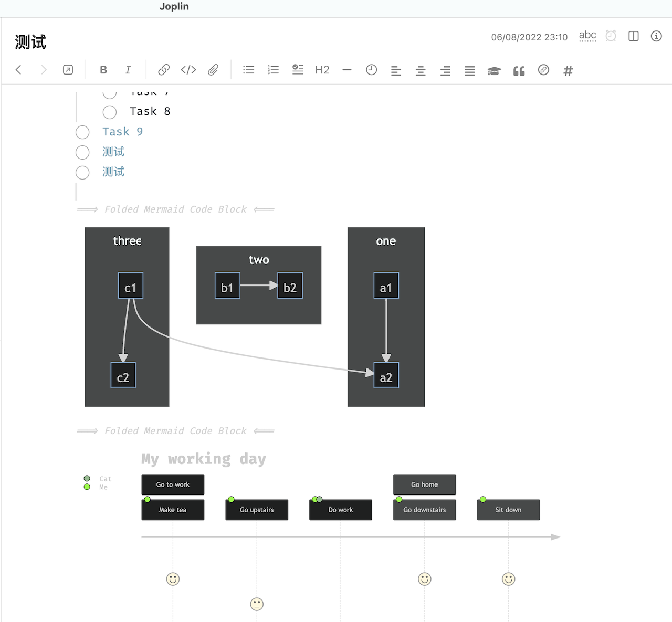Screen dimensions: 672x622
Task: Click node a1 in diagram
Action: tap(386, 286)
